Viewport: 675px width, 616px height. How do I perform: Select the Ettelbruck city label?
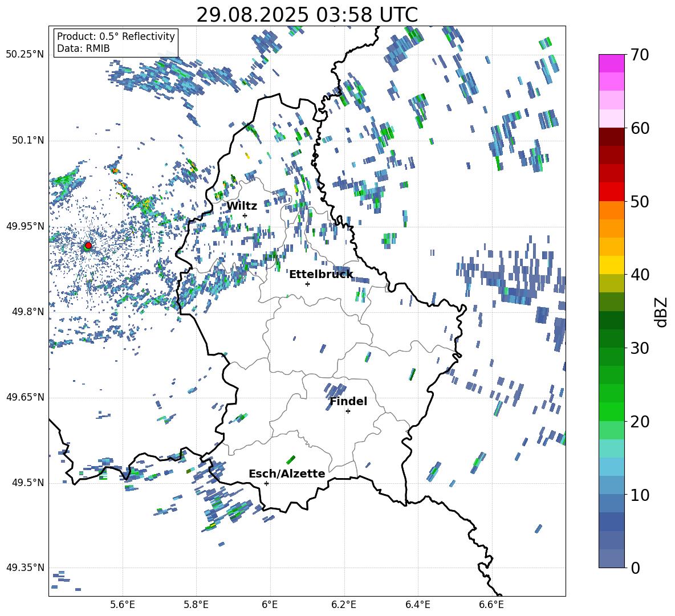click(x=321, y=274)
